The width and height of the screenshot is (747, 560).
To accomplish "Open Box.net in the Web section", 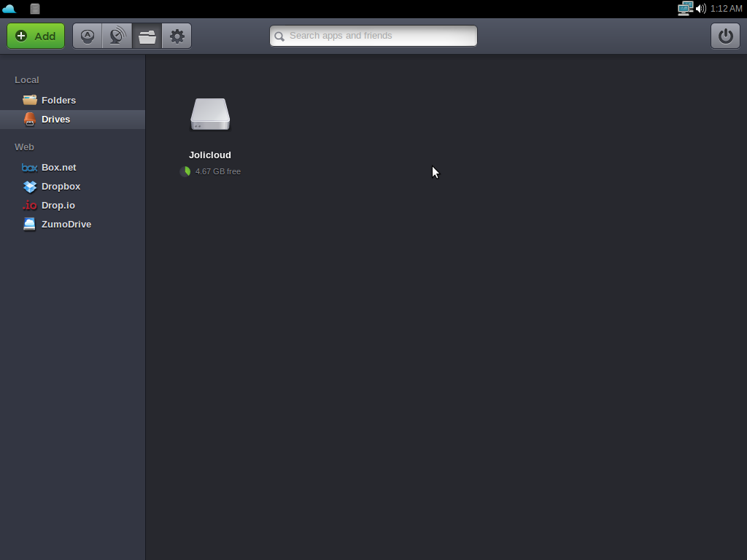I will [72, 168].
